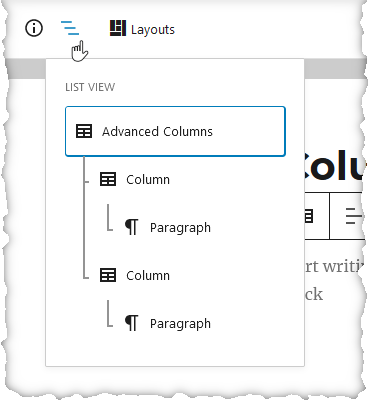The height and width of the screenshot is (401, 369).
Task: Click the pilcrow icon of first Paragraph
Action: coord(132,227)
